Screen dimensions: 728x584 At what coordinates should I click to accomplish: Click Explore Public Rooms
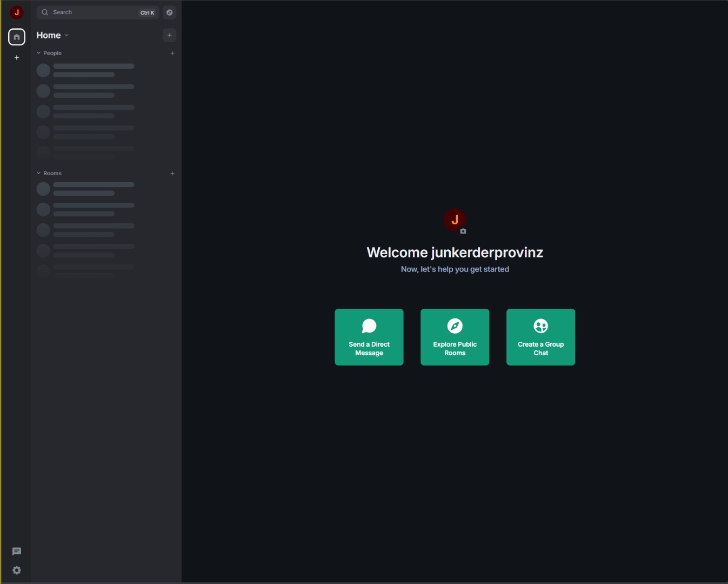point(455,337)
